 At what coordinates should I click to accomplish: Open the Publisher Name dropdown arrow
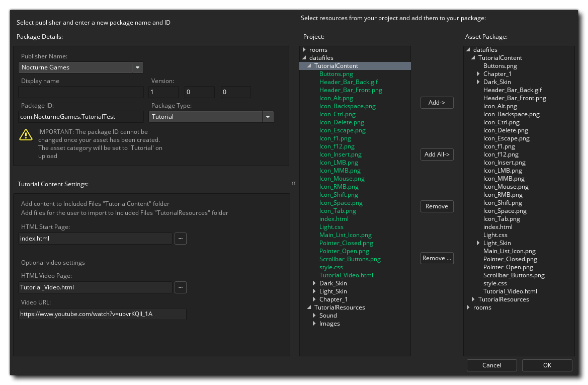click(x=138, y=67)
